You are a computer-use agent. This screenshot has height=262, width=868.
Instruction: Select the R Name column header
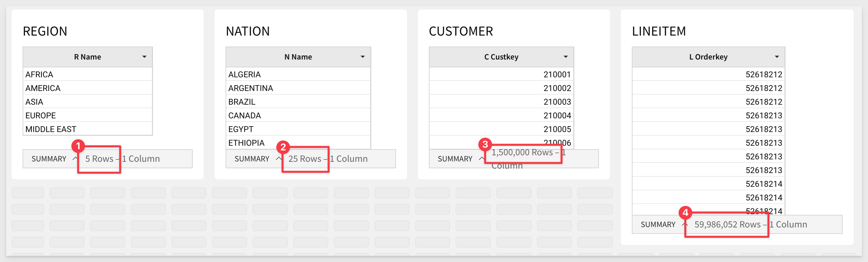click(88, 57)
